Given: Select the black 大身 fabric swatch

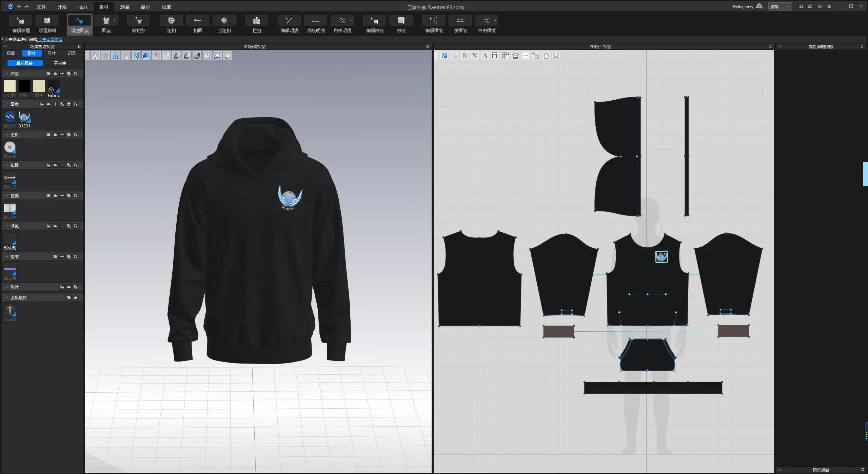Looking at the screenshot, I should [x=24, y=86].
